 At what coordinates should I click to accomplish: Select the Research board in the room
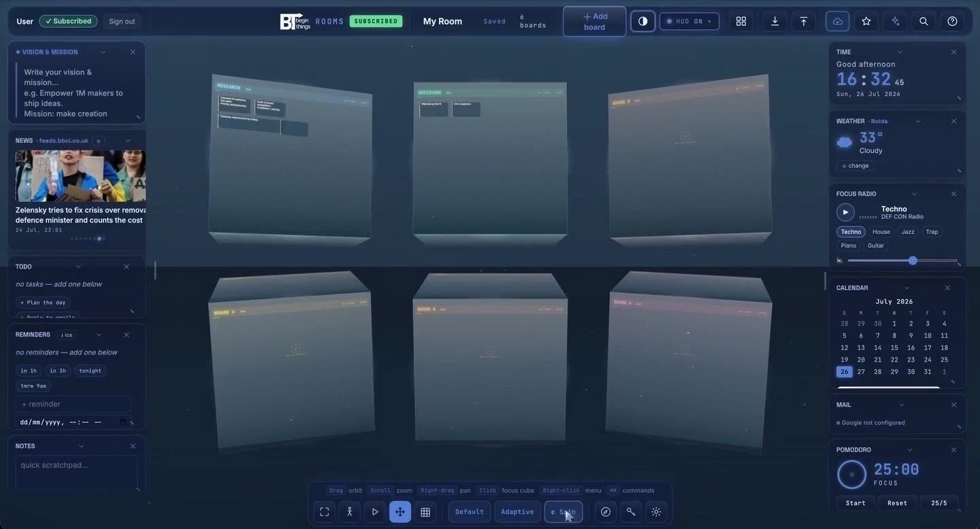tap(291, 160)
